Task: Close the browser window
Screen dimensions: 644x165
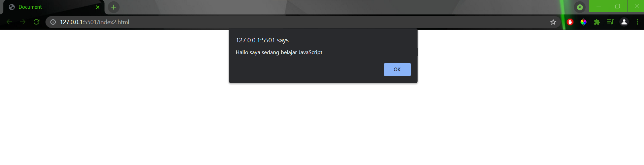Action: 636,6
